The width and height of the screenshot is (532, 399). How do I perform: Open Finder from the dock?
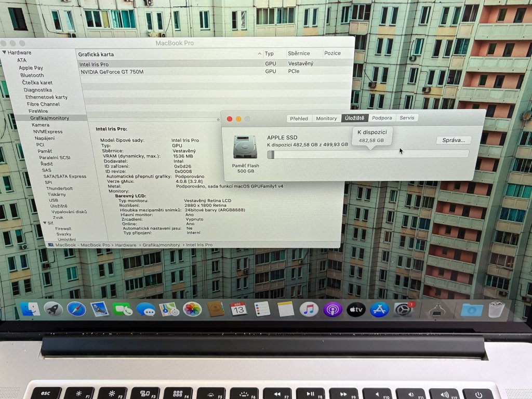(x=30, y=310)
